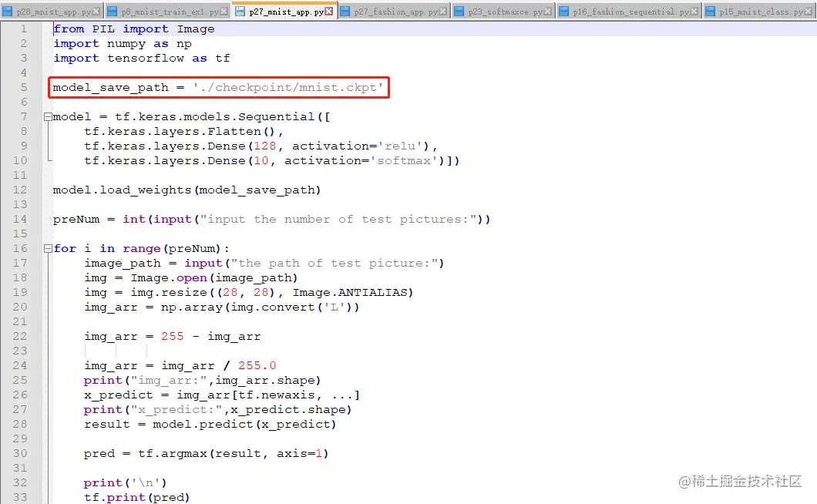Click the disk icon on p27_mnist_app.py tab

(240, 12)
